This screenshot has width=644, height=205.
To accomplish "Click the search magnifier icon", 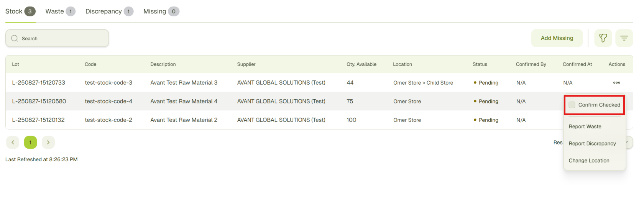I will coord(15,38).
